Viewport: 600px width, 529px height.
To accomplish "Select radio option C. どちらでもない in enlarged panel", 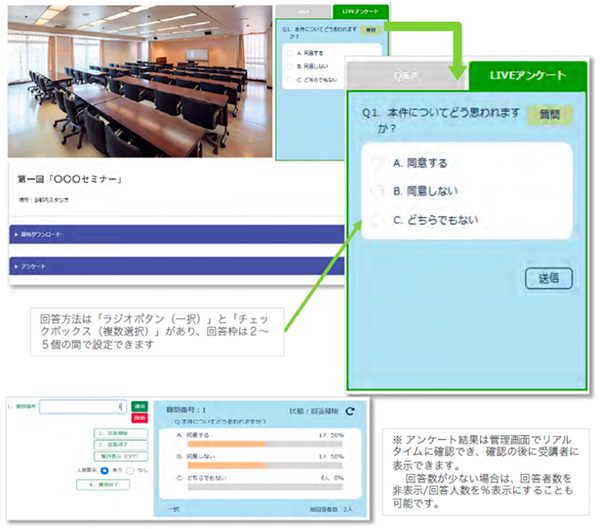I will [378, 220].
